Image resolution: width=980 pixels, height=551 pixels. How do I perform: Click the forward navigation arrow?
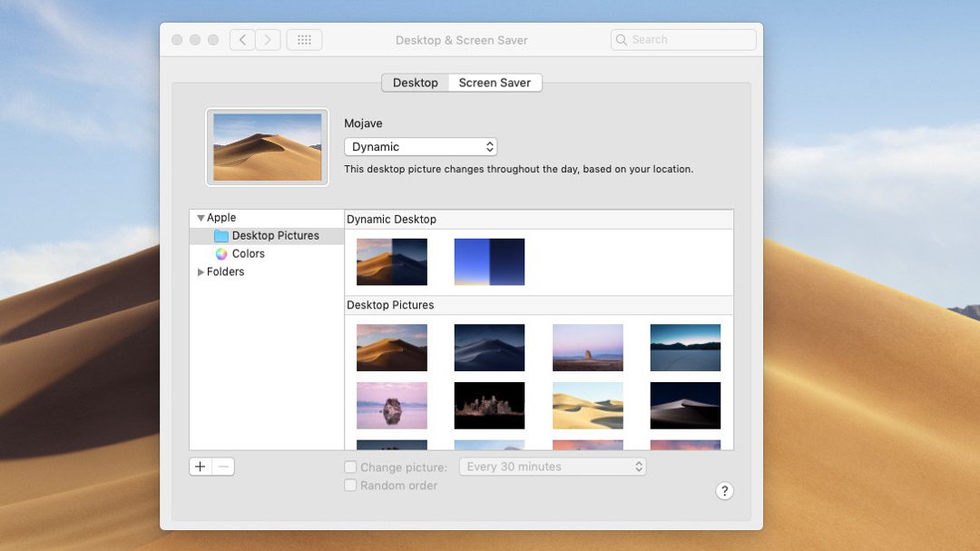coord(268,39)
